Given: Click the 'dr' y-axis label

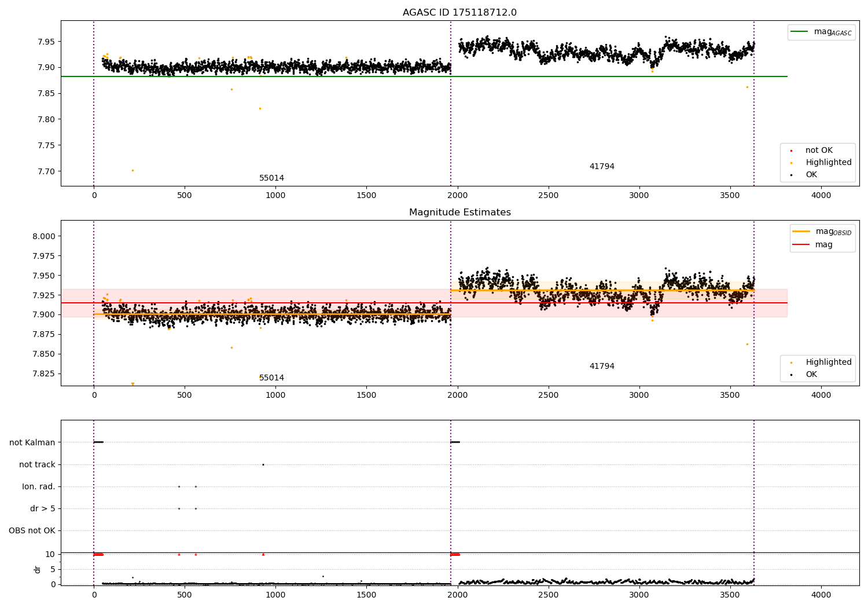Looking at the screenshot, I should coord(38,569).
